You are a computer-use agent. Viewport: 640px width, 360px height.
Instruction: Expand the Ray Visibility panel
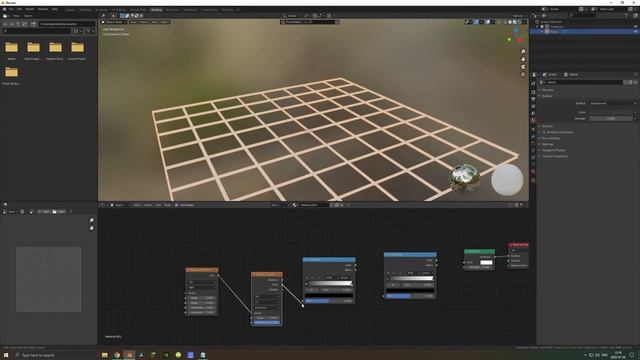(550, 138)
